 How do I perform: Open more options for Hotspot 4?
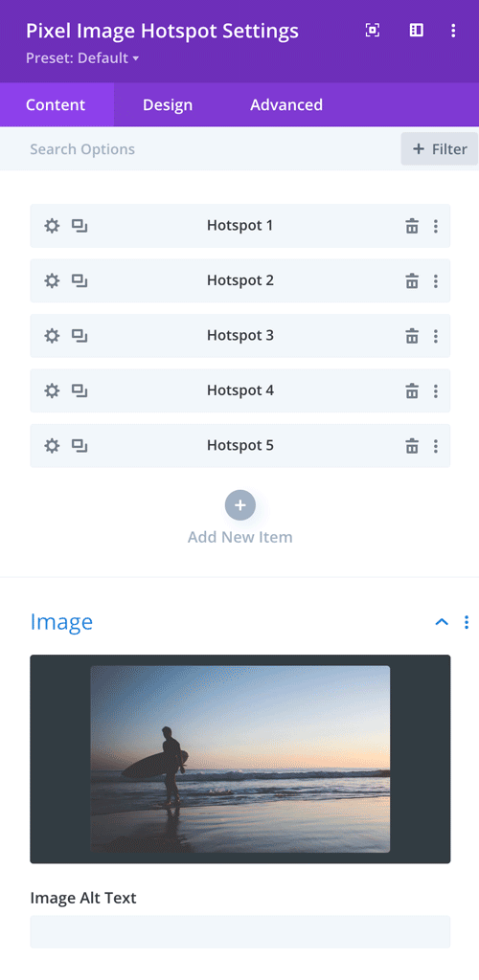tap(436, 390)
